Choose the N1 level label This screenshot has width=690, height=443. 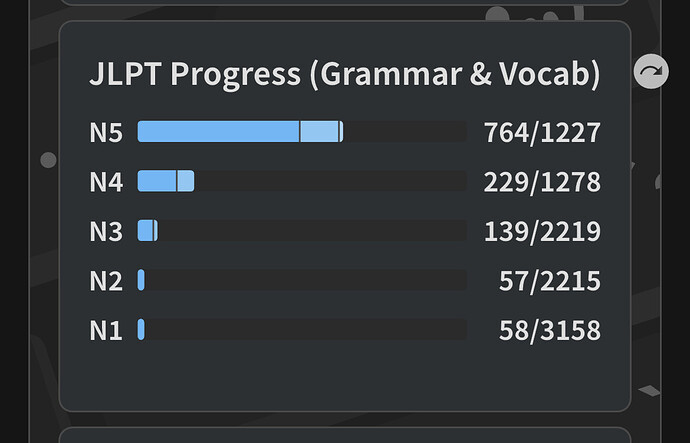pyautogui.click(x=105, y=330)
